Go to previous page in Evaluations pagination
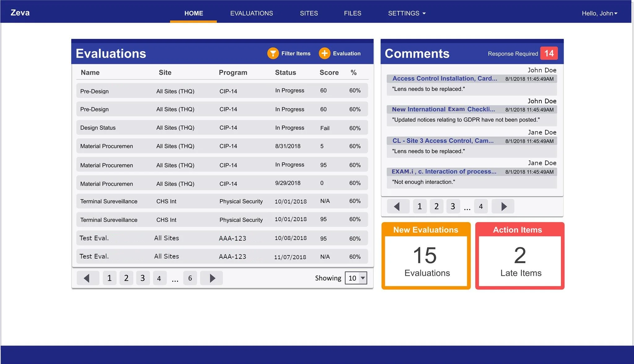The image size is (634, 364). click(88, 278)
